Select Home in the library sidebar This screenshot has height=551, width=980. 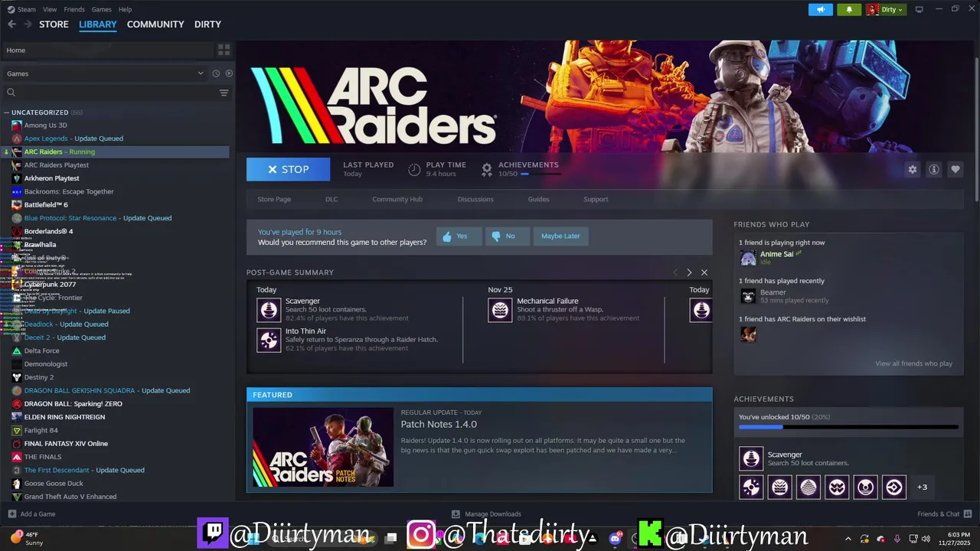[107, 50]
